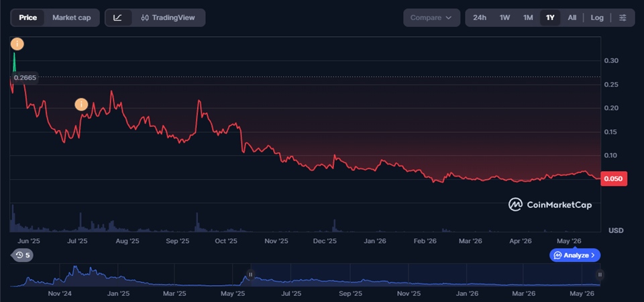This screenshot has width=644, height=302.
Task: Grab the left range slider handle
Action: tap(250, 274)
